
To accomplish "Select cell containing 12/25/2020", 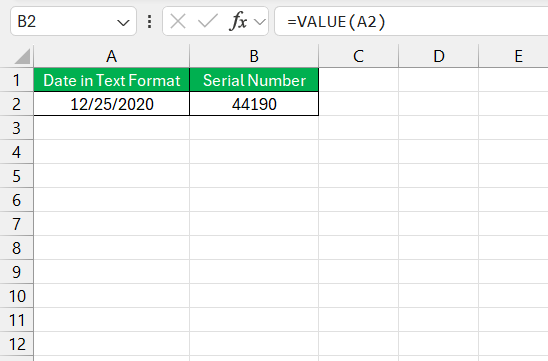I will [x=111, y=104].
